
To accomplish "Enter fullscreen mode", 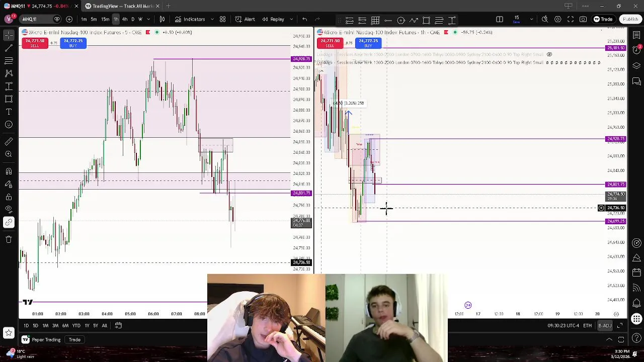I will coord(571,19).
